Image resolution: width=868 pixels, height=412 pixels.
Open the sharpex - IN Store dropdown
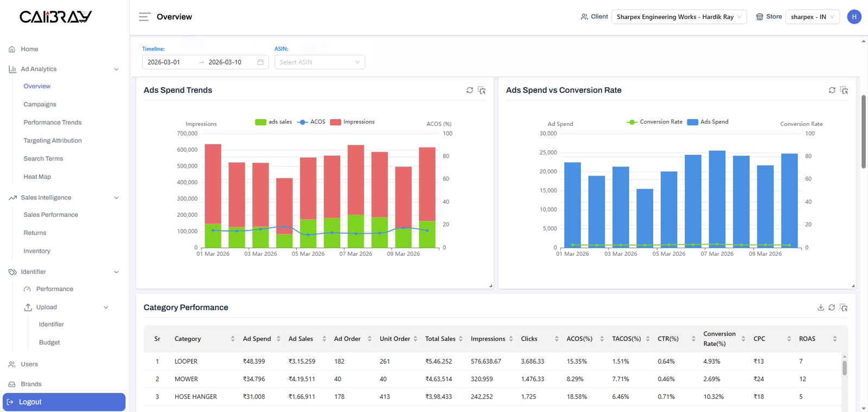(812, 17)
